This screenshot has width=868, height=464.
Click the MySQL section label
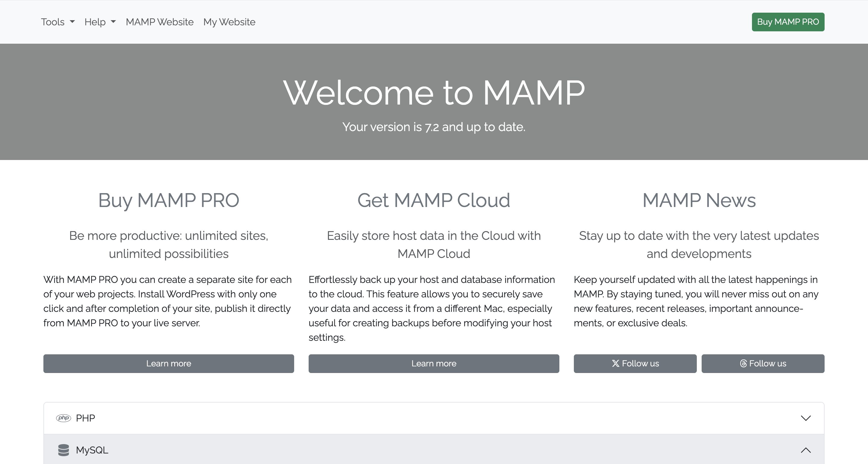92,450
